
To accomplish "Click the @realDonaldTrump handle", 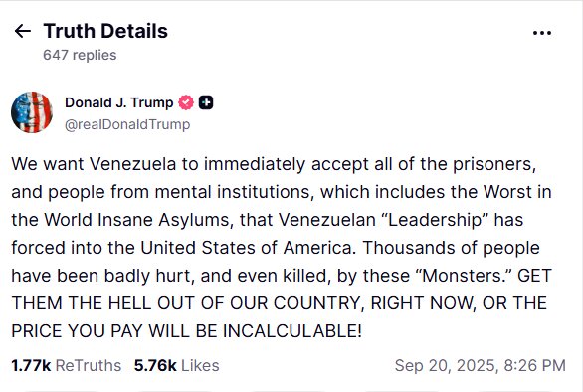I will 127,124.
